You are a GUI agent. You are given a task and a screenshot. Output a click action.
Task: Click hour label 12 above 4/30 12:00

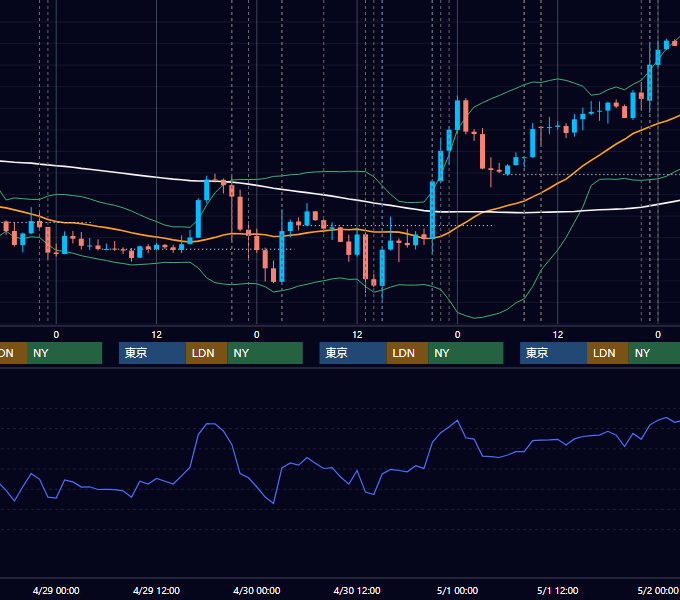(357, 335)
